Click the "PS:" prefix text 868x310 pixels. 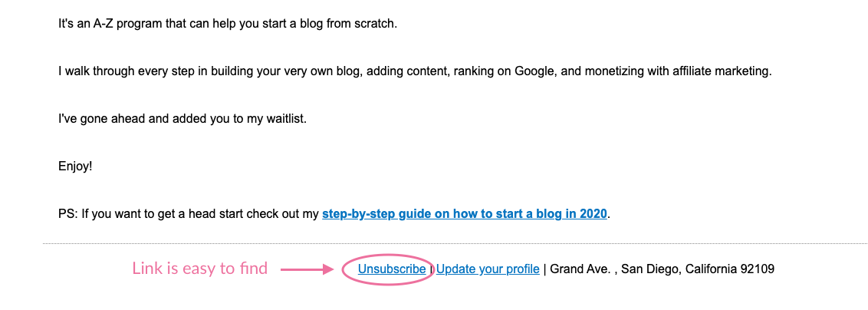click(x=67, y=213)
